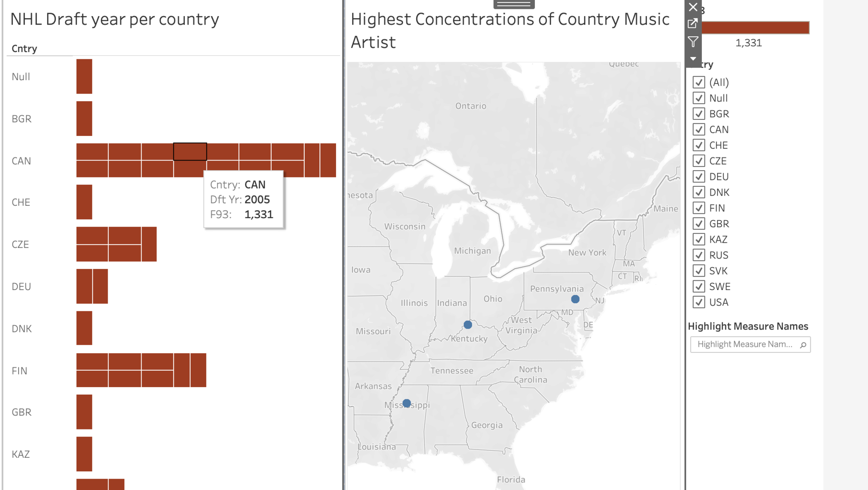Remove the map from the dashboard

(693, 7)
